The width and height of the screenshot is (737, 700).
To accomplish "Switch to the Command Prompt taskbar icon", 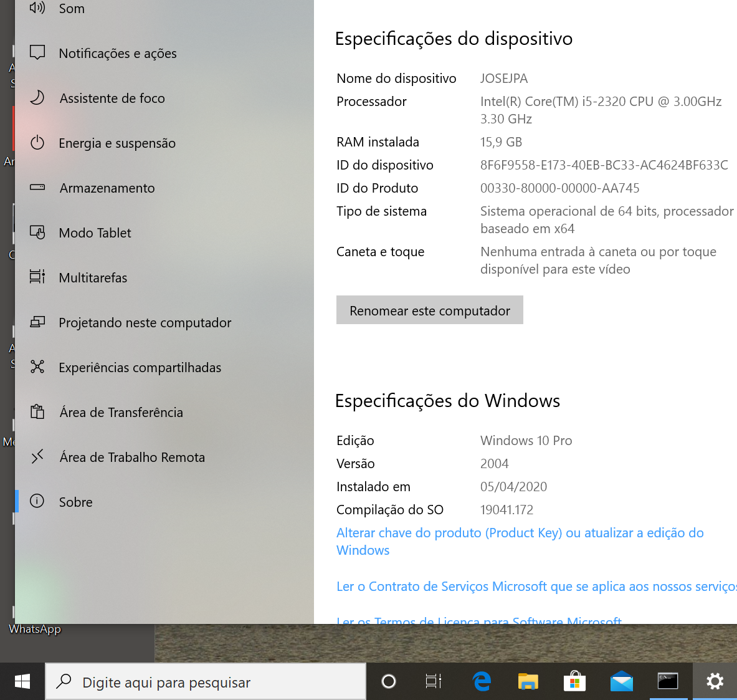I will pos(667,682).
